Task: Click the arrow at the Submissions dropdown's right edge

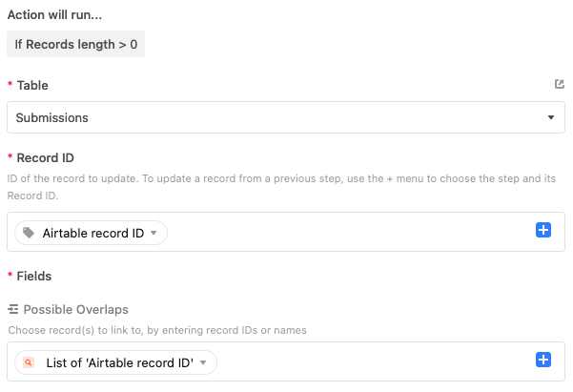Action: click(551, 117)
